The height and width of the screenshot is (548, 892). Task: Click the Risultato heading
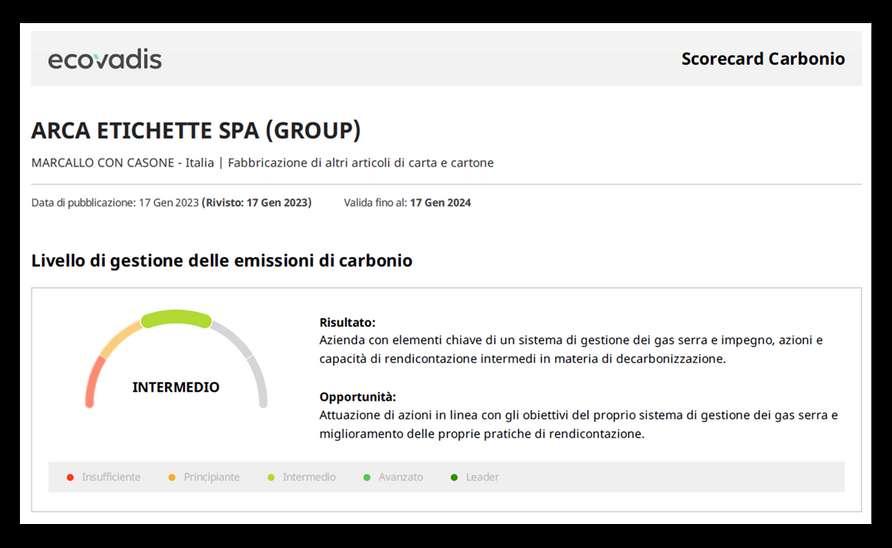[347, 322]
